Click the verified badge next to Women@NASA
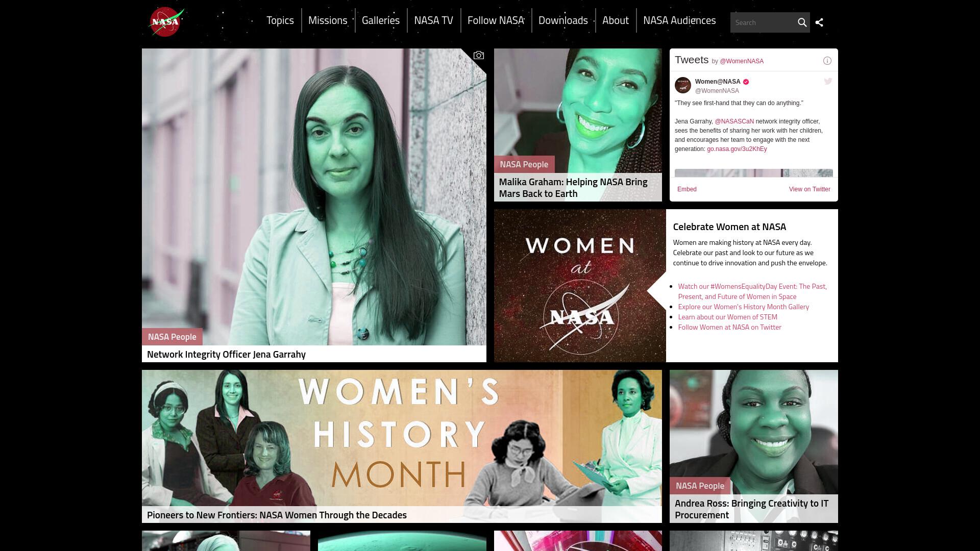 point(746,82)
